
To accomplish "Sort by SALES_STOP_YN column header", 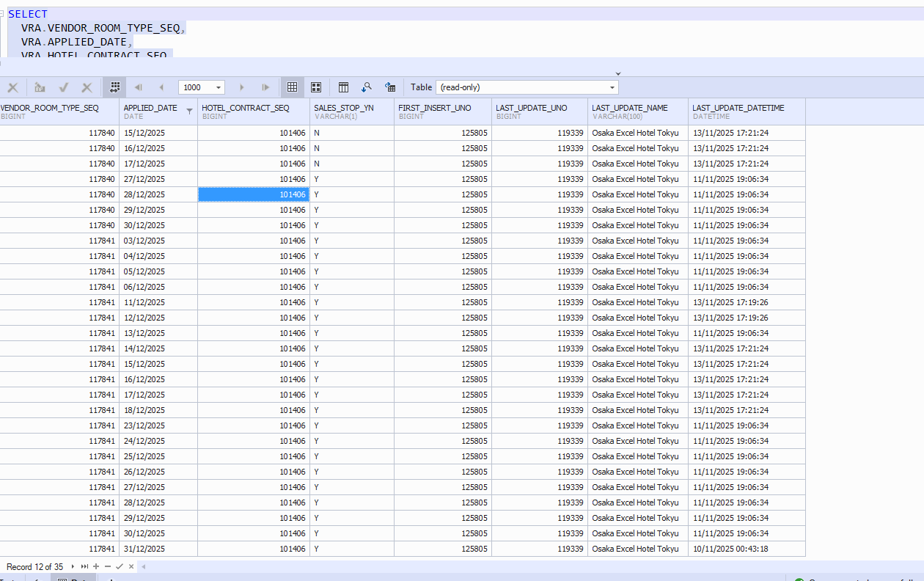I will point(344,108).
